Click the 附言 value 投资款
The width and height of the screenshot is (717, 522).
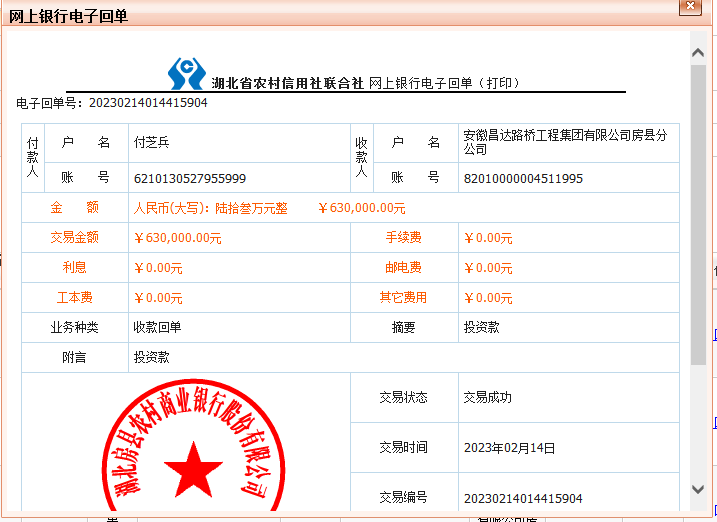(151, 357)
